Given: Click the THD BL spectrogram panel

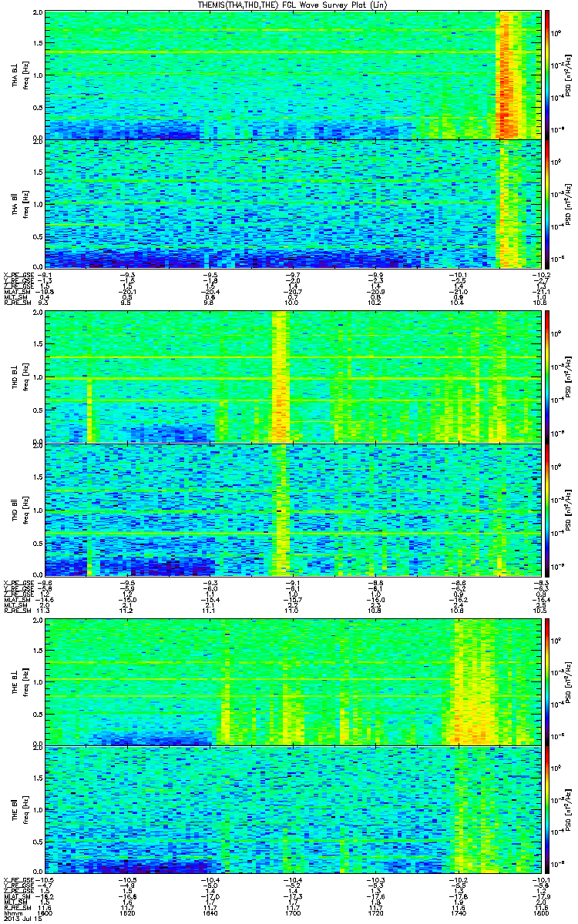Looking at the screenshot, I should [293, 377].
